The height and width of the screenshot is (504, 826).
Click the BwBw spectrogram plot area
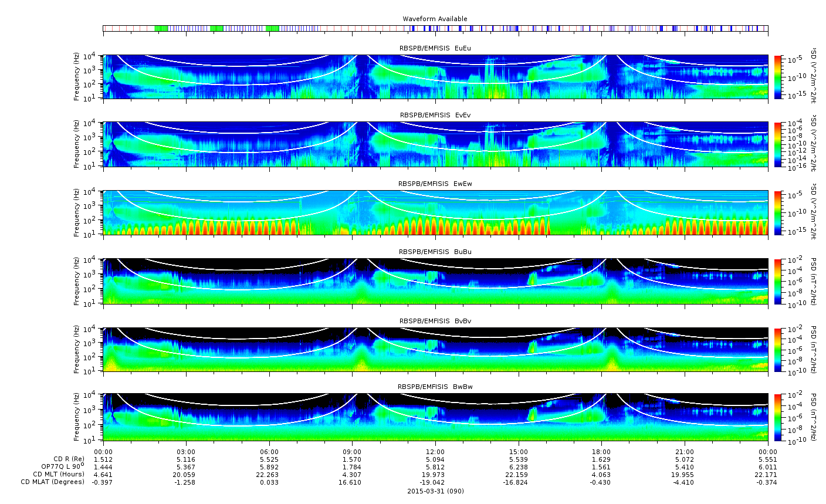[435, 417]
